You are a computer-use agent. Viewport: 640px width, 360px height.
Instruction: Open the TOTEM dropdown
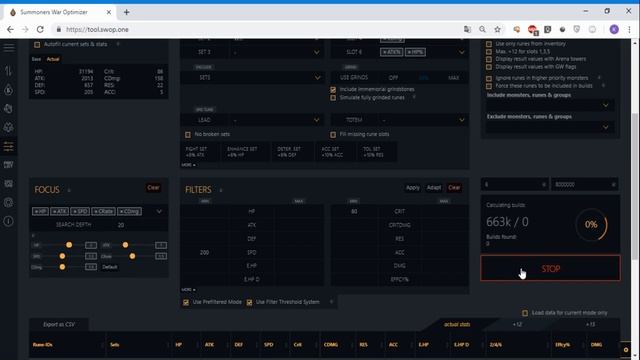[x=423, y=120]
